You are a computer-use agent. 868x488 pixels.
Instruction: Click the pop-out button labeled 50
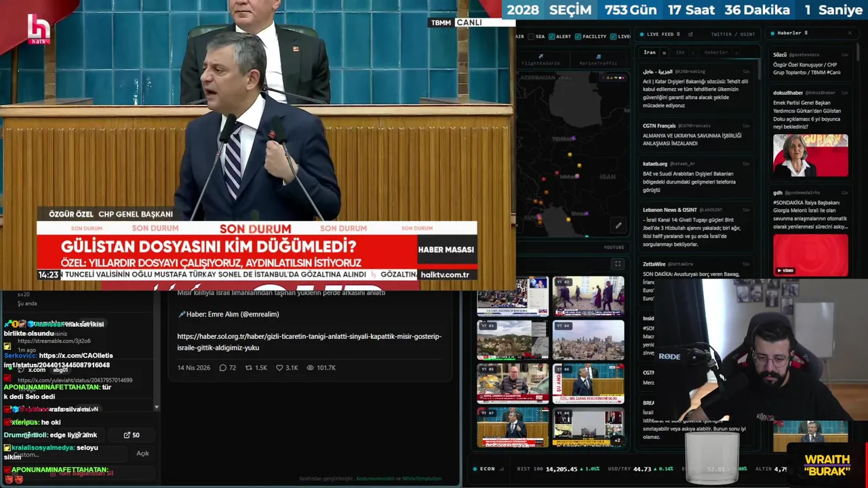click(132, 435)
